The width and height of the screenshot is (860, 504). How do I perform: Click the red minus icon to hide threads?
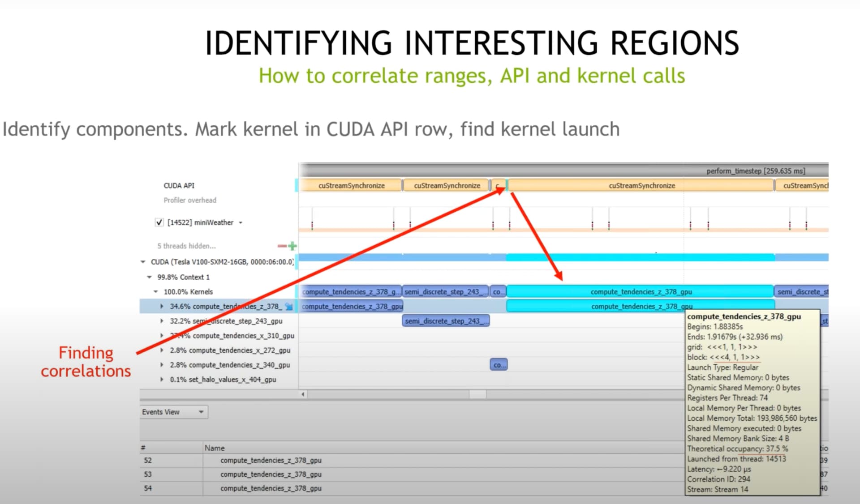point(281,246)
